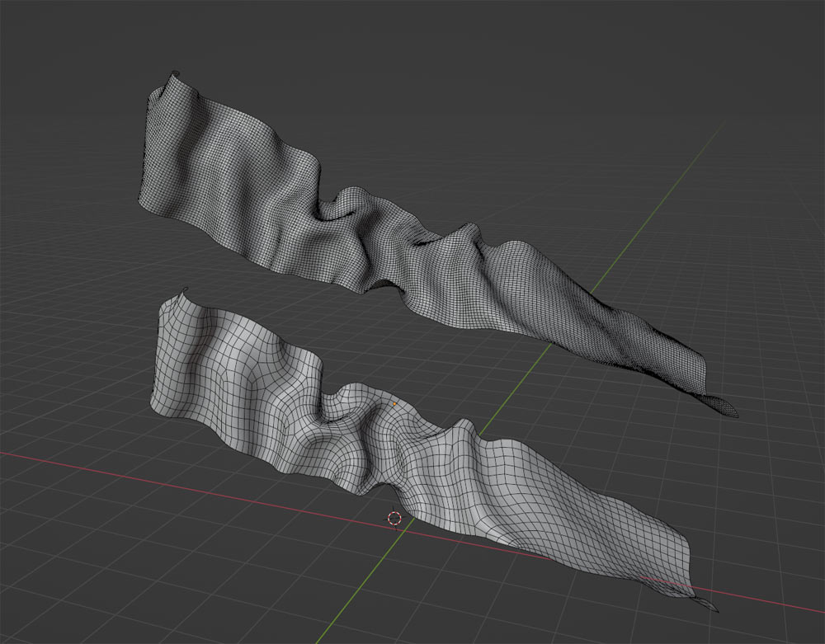Click the left vertical edge of lower mesh
The height and width of the screenshot is (644, 825).
point(155,363)
